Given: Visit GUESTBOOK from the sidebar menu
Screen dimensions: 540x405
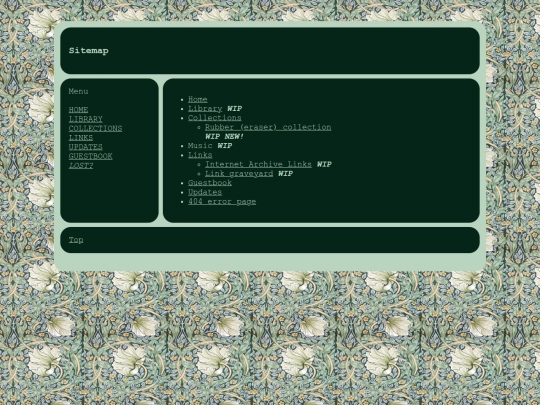Looking at the screenshot, I should click(x=90, y=156).
